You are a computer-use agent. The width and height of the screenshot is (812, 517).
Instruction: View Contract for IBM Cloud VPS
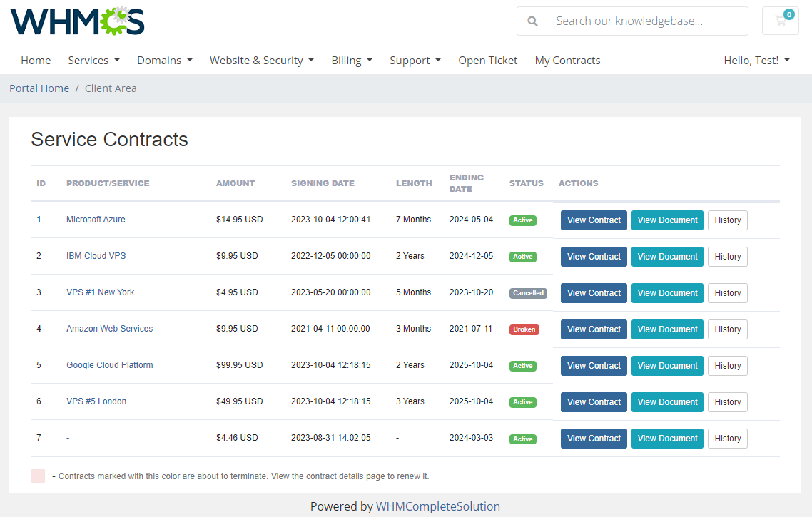coord(594,257)
